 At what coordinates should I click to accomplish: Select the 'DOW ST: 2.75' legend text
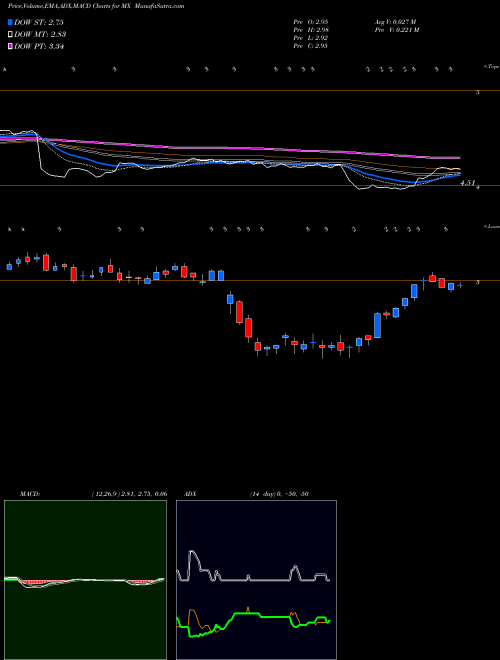39,22
